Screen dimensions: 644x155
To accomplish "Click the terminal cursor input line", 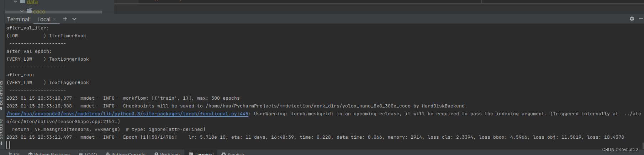I will click(8, 145).
